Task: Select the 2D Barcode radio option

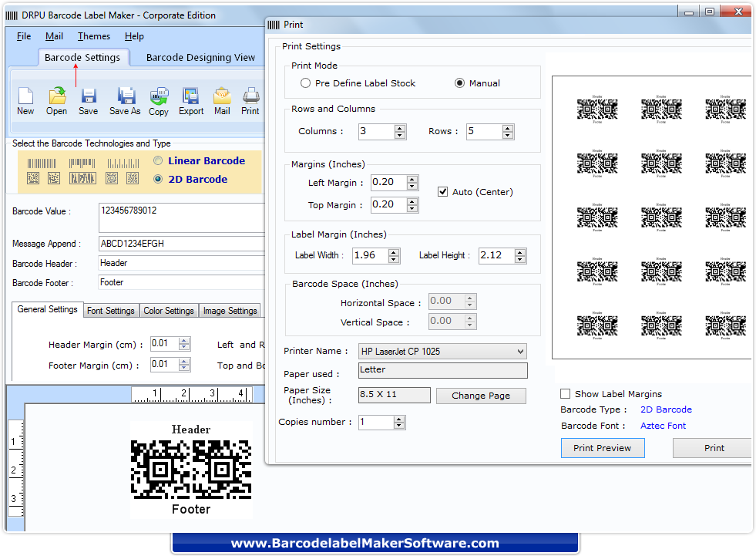Action: [158, 179]
